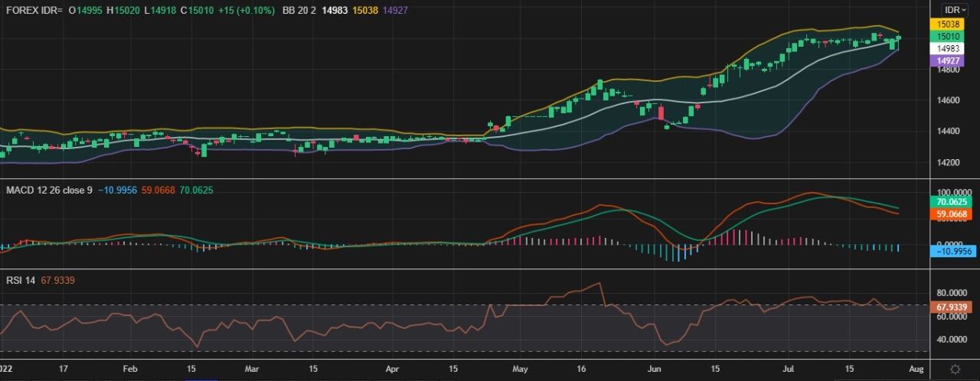Click the Jul label on time axis
980x381 pixels.
789,368
